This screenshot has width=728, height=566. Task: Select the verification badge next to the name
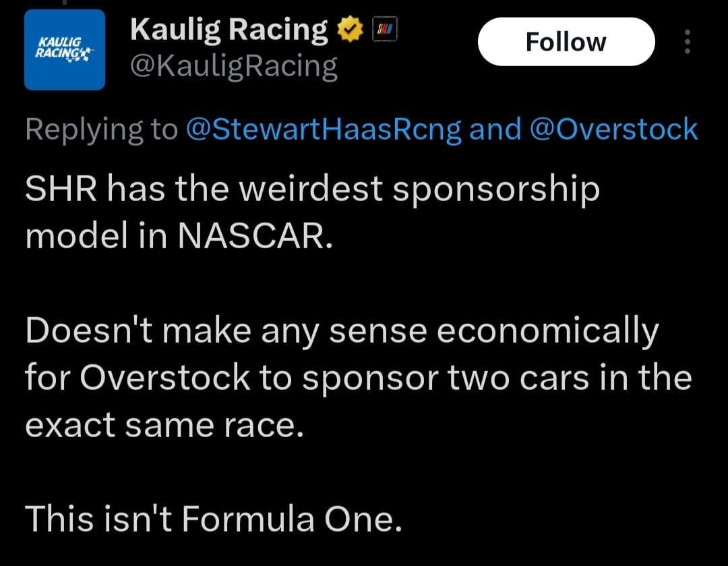click(x=350, y=28)
